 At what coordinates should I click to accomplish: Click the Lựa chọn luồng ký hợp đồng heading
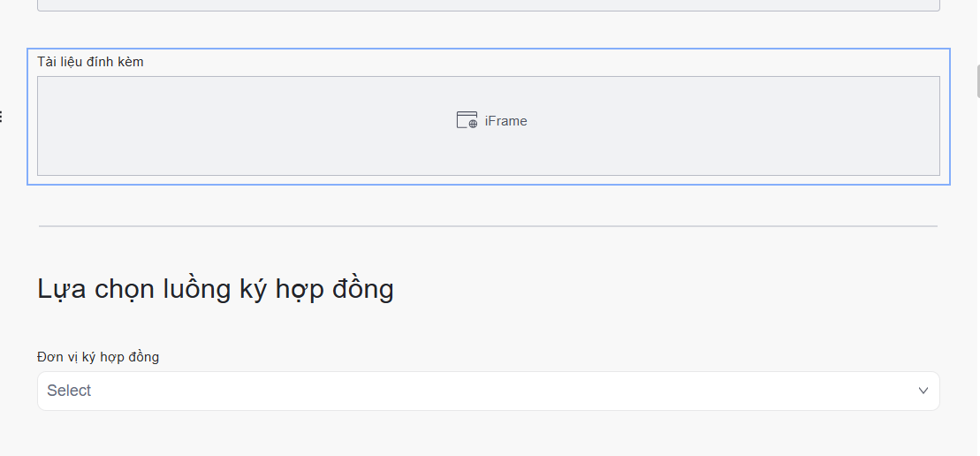click(216, 289)
